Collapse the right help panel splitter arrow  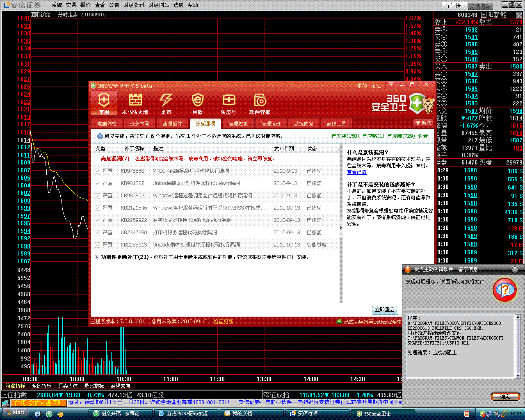pos(341,228)
